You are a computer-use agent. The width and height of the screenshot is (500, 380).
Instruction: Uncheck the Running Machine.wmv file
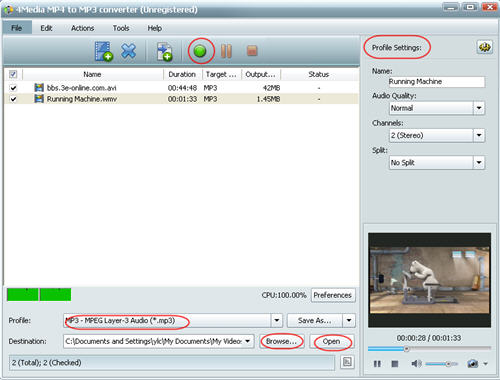13,99
